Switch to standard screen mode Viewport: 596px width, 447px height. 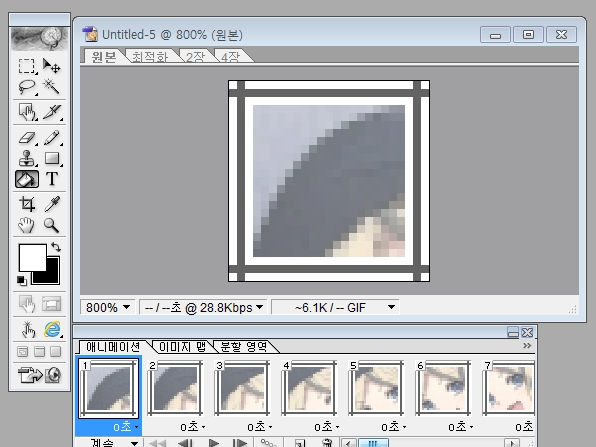point(23,352)
